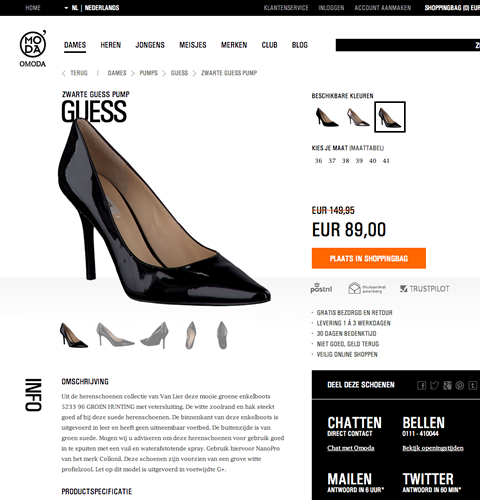This screenshot has width=480, height=500.
Task: View the third shoe angle thumbnail
Action: (x=154, y=335)
